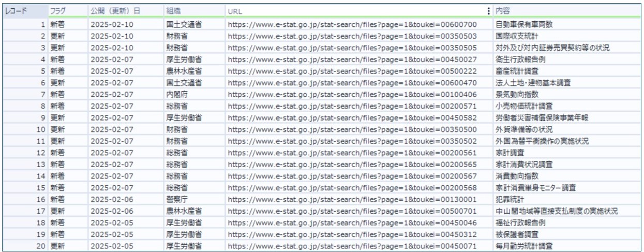Viewport: 644px width, 252px height.
Task: Select the 更新 flag in record 2
Action: pyautogui.click(x=57, y=36)
